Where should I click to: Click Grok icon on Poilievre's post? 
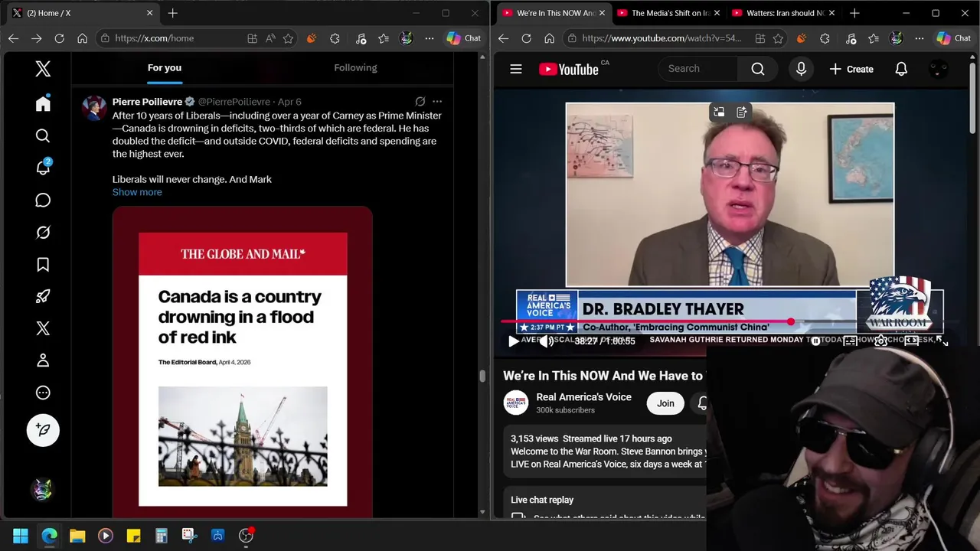click(420, 101)
